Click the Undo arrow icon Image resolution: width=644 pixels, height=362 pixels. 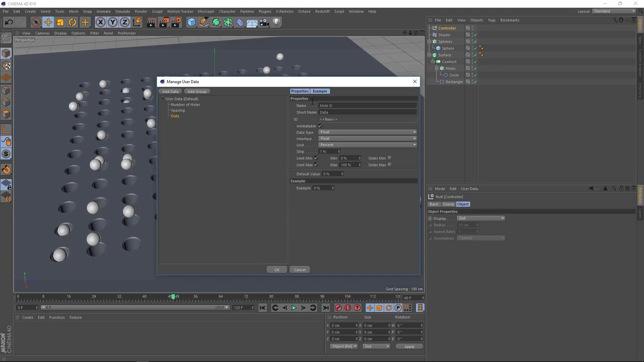9,22
